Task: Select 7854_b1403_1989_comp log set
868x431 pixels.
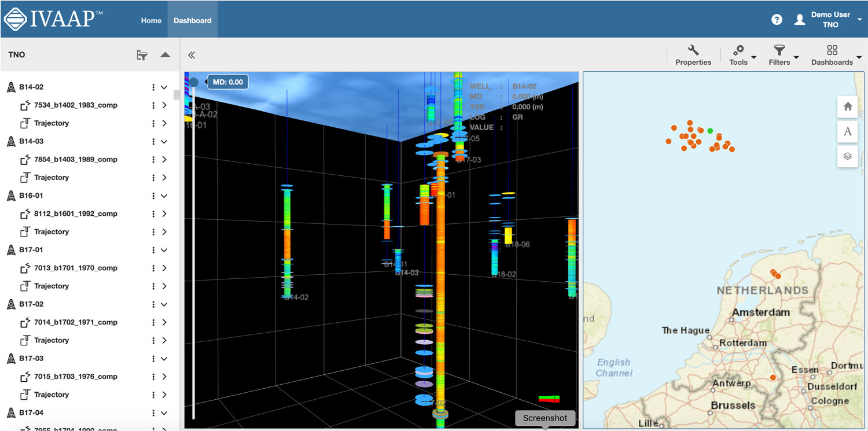Action: tap(76, 160)
